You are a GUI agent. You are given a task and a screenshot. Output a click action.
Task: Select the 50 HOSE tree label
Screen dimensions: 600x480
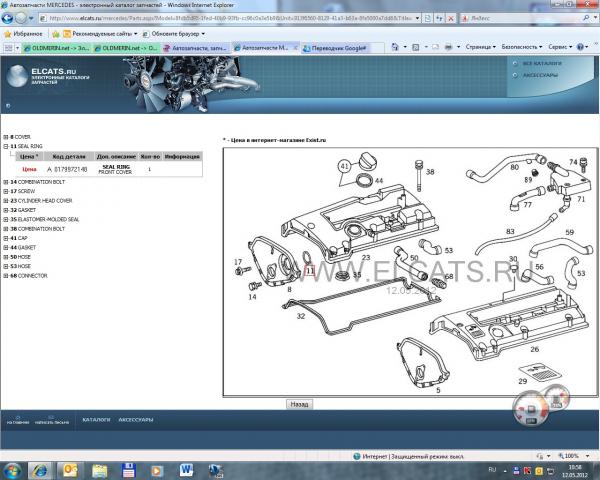tap(20, 257)
